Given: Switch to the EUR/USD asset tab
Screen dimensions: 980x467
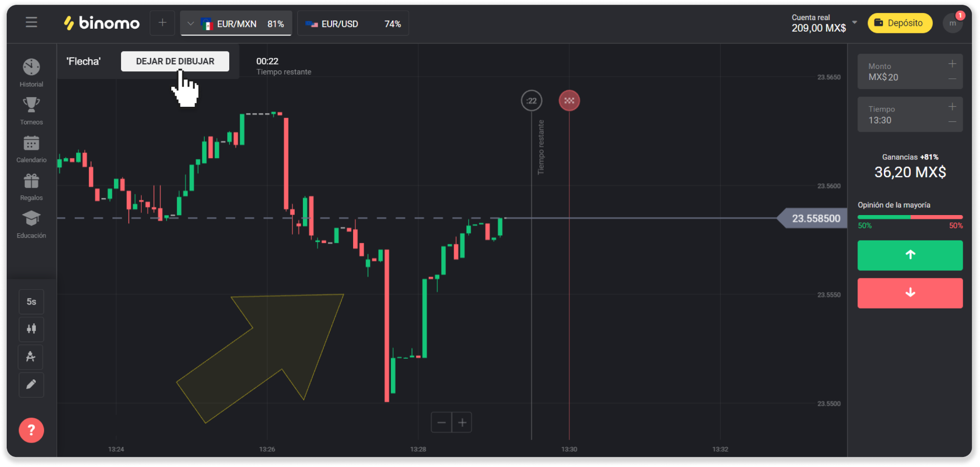Looking at the screenshot, I should pyautogui.click(x=353, y=23).
